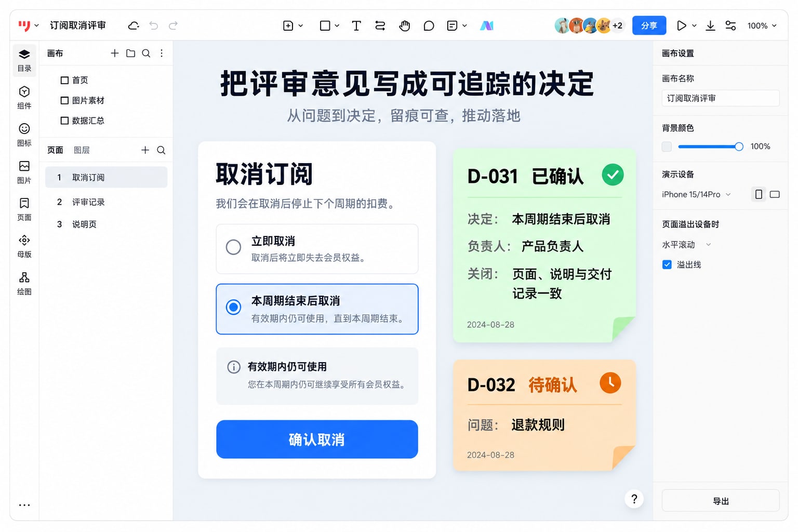Open the 目录 layers panel in sidebar
This screenshot has height=532, width=798.
coord(24,60)
